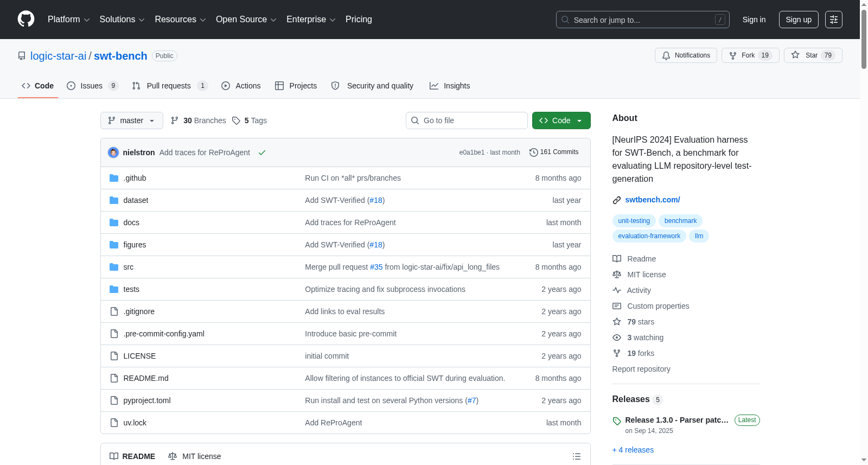Go to the GitHub homepage logo

[x=26, y=19]
